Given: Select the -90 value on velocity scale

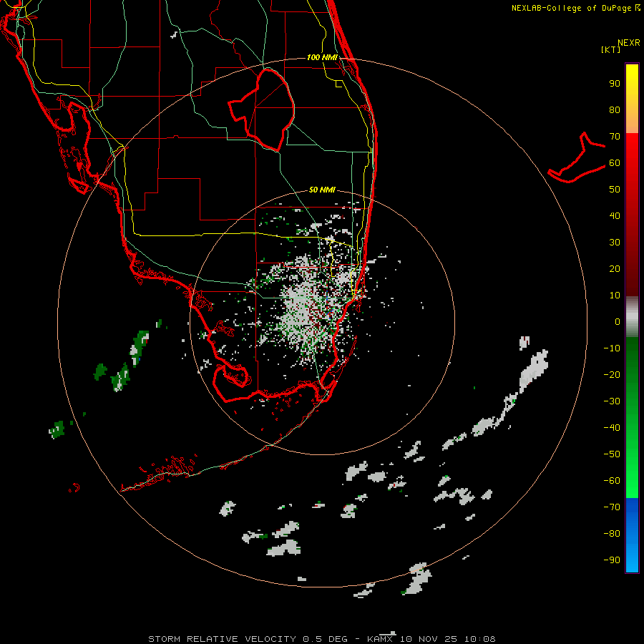Looking at the screenshot, I should 612,560.
